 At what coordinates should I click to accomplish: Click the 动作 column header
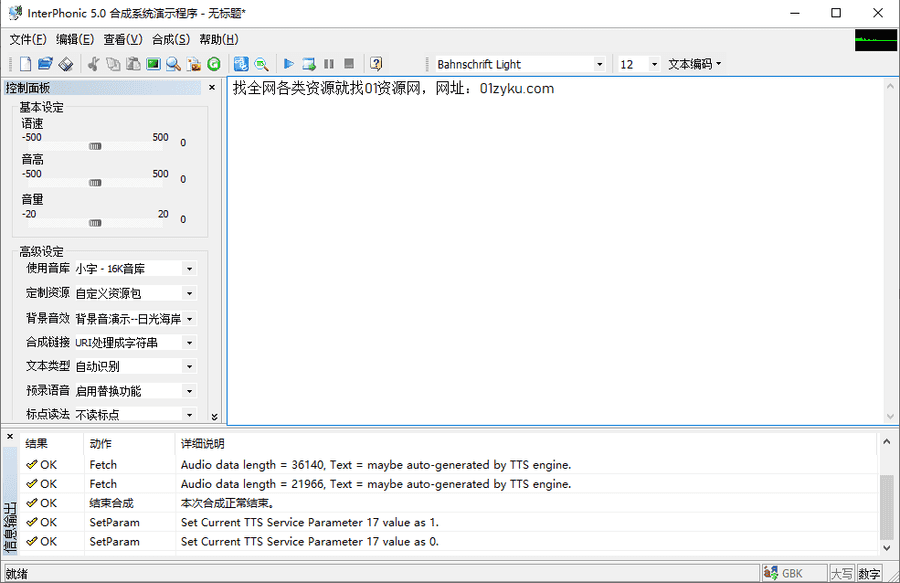click(130, 444)
